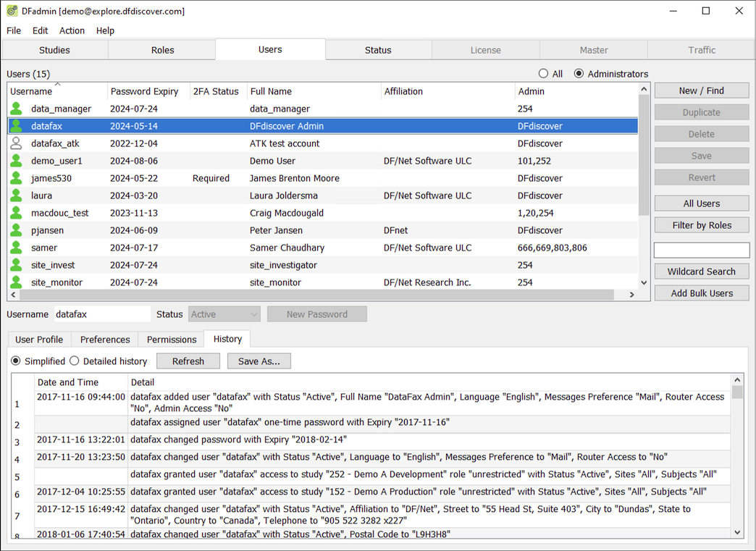Open the Status Active dropdown

224,314
